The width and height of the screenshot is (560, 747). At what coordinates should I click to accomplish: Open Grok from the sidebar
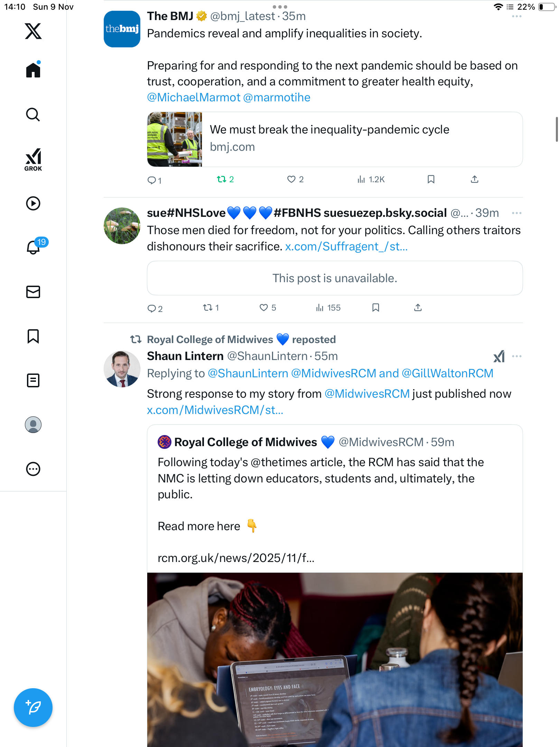click(x=33, y=160)
